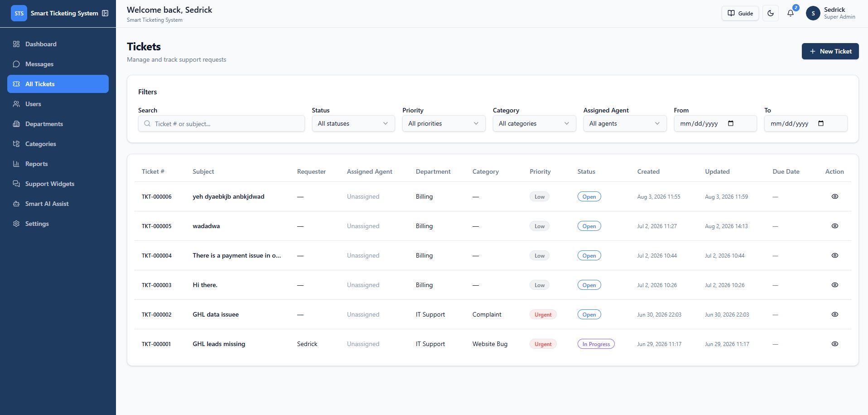
Task: Click requester 'Sedrick' in the TKT-000001 row
Action: coord(307,344)
